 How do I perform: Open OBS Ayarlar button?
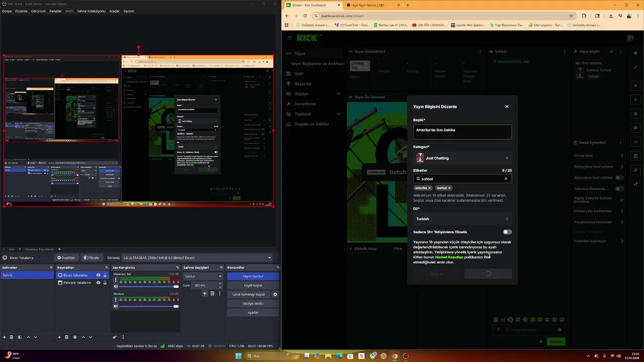(253, 312)
